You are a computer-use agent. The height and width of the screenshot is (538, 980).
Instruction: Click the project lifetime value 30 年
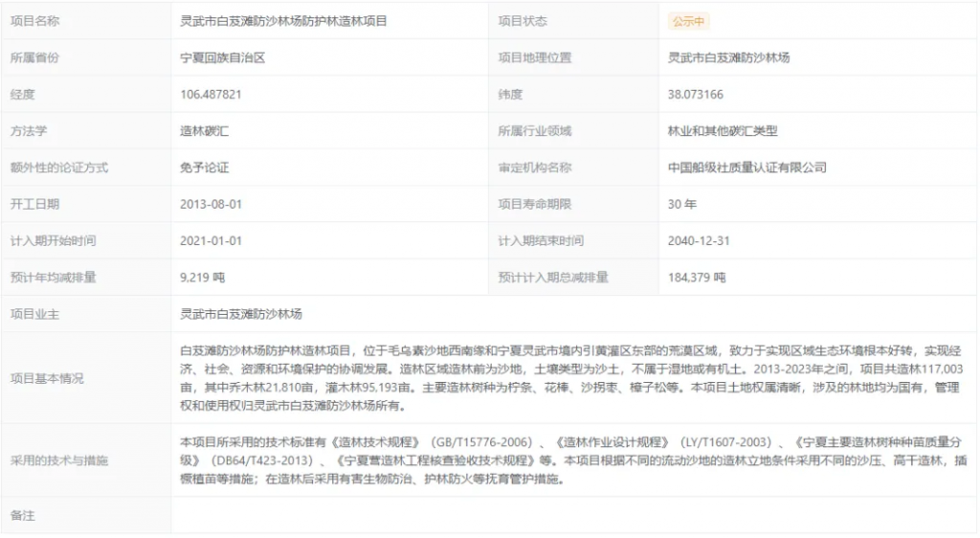pos(681,204)
